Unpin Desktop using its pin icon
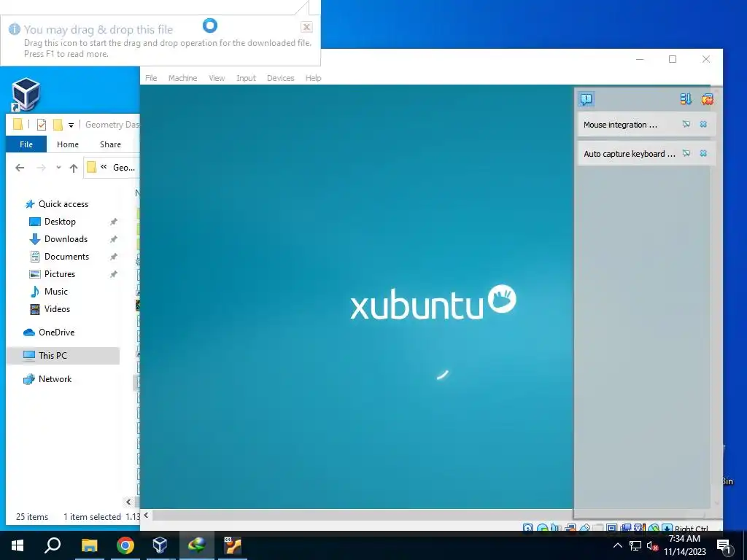The height and width of the screenshot is (560, 747). pyautogui.click(x=113, y=222)
